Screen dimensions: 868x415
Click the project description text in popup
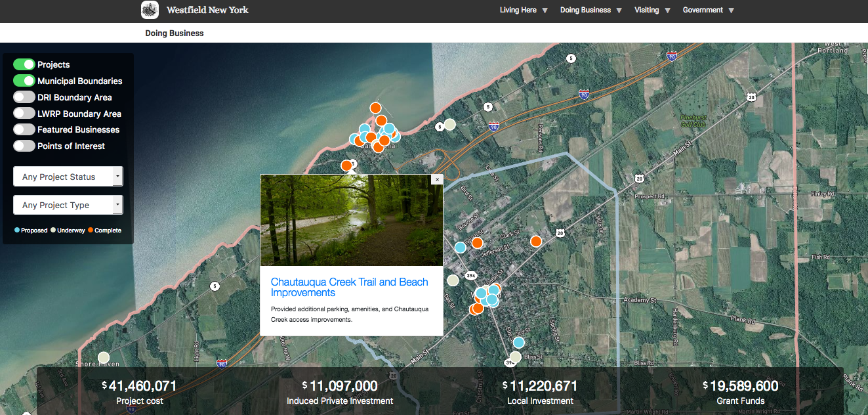point(350,314)
